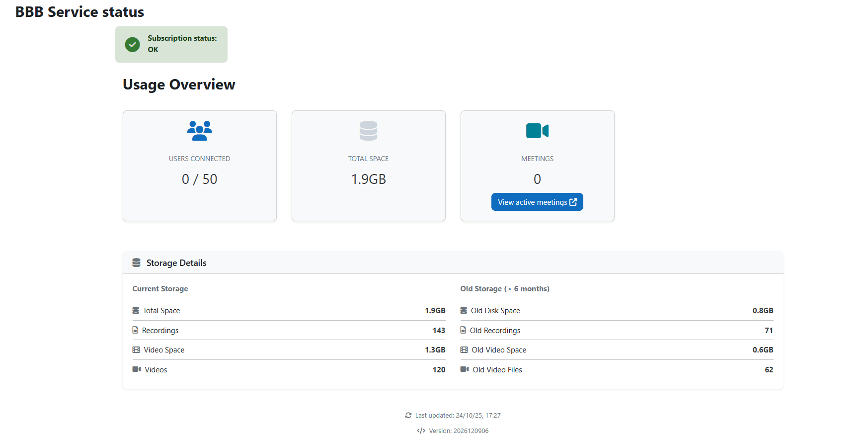The height and width of the screenshot is (435, 868).
Task: Click the meetings video camera icon
Action: tap(537, 131)
